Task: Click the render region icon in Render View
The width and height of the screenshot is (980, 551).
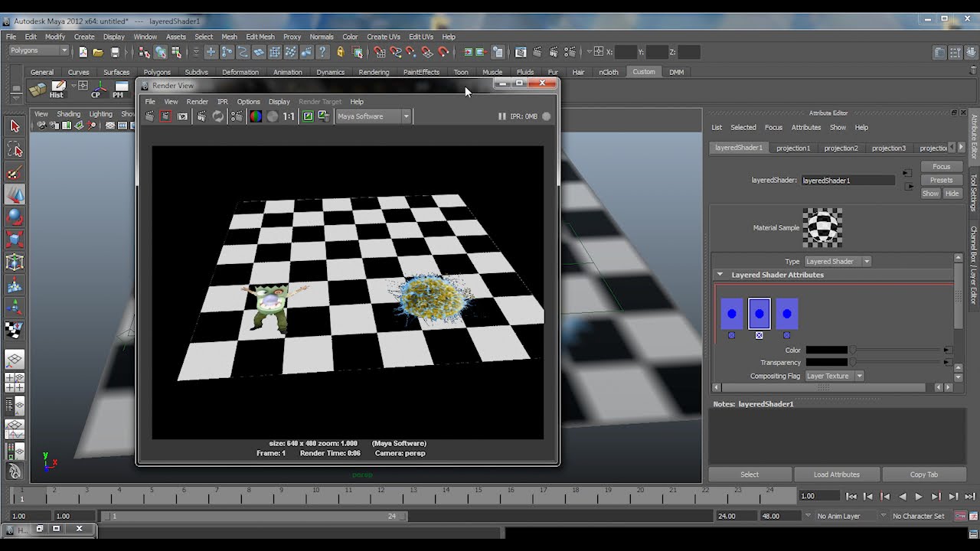Action: [x=166, y=116]
